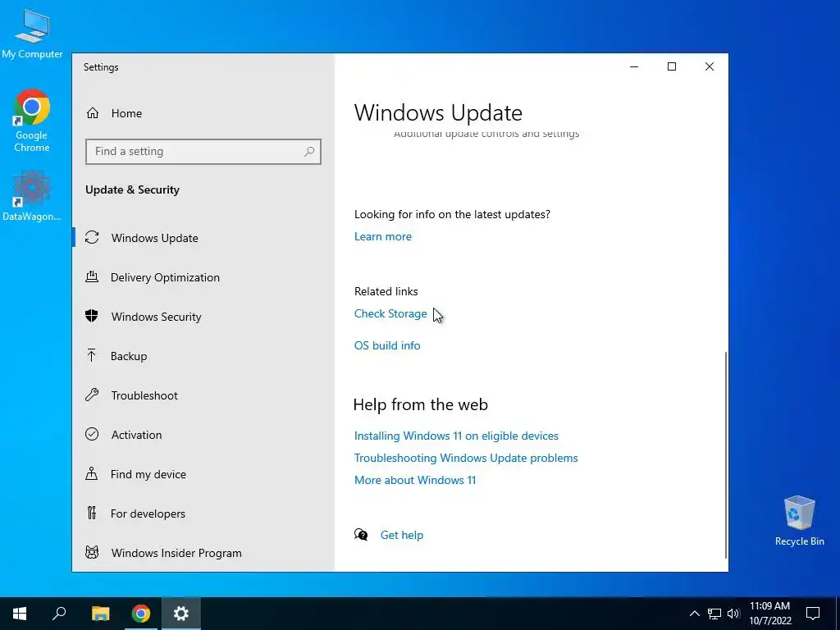The width and height of the screenshot is (840, 630).
Task: Minimize the Settings window
Action: (634, 66)
